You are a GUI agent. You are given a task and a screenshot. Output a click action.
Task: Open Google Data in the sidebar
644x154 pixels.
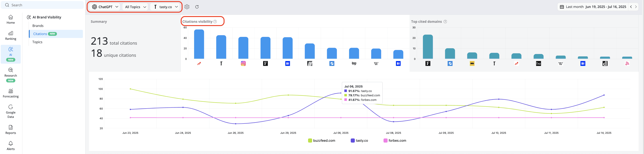[x=10, y=111]
